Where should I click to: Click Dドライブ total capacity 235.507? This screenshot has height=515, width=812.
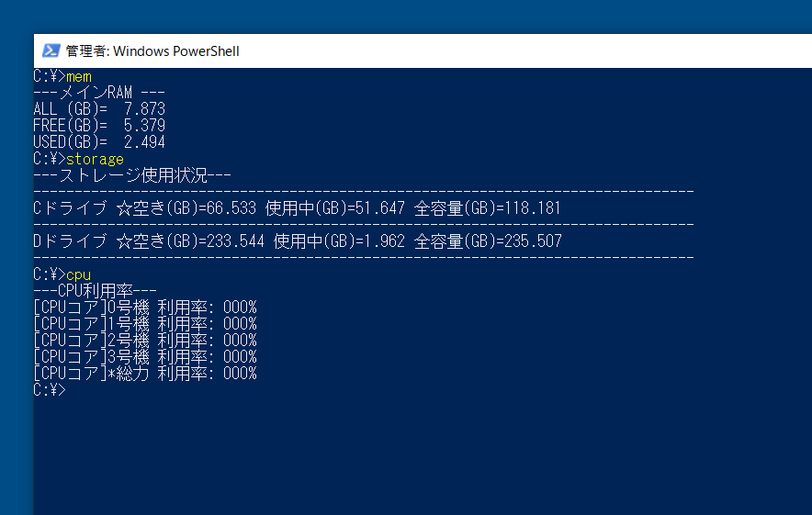[x=533, y=241]
